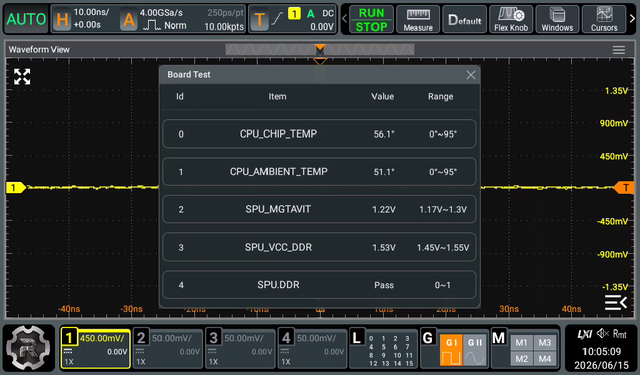Select the SPU_MGTAVIT row

point(319,209)
